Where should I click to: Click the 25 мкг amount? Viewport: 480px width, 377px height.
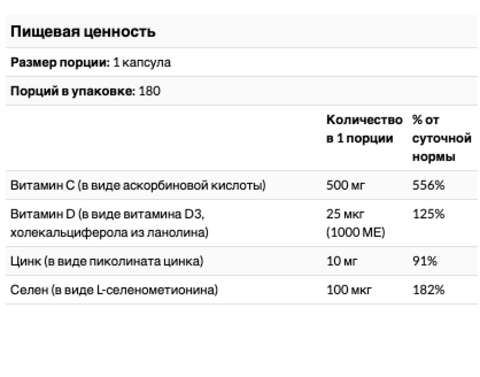pyautogui.click(x=345, y=214)
